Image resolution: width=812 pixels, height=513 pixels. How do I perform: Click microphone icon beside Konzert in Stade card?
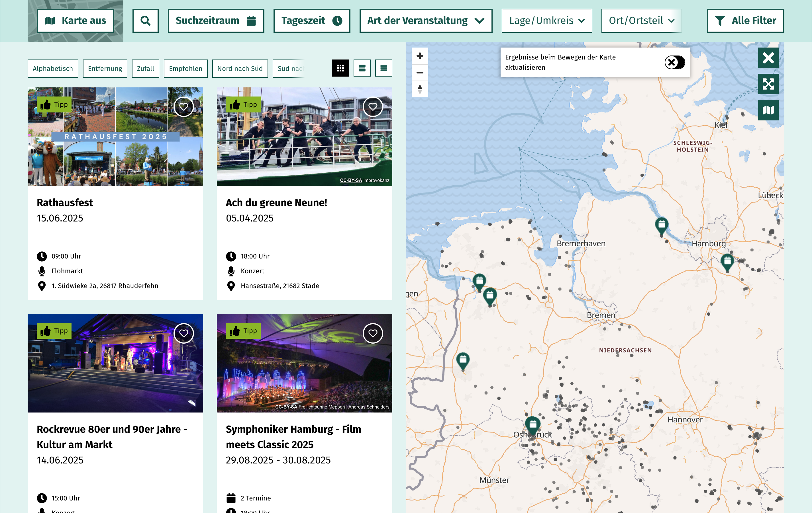coord(231,271)
